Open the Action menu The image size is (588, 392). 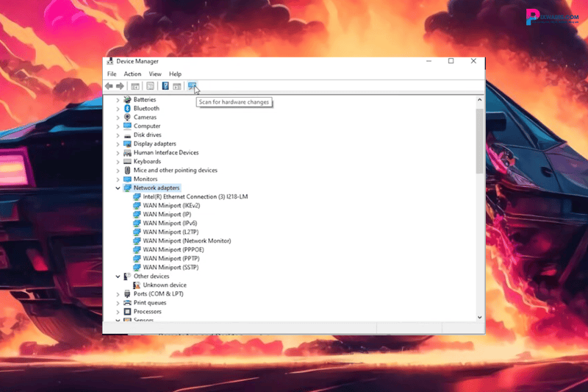(132, 74)
